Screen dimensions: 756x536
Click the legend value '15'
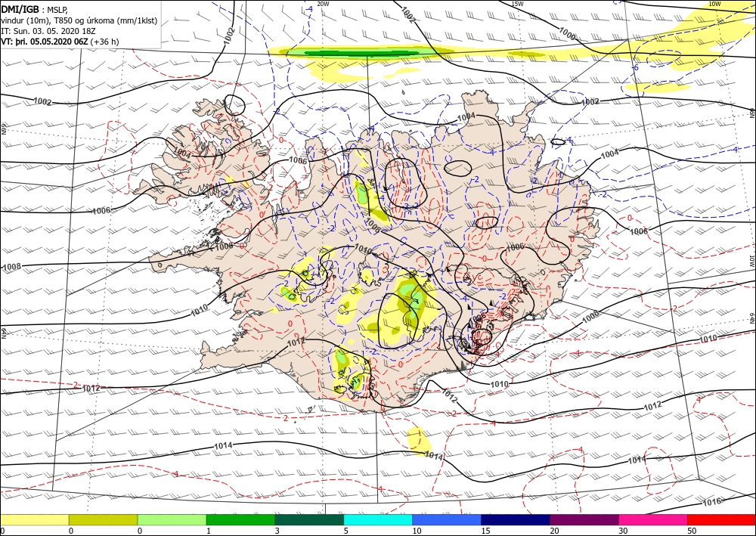click(485, 531)
